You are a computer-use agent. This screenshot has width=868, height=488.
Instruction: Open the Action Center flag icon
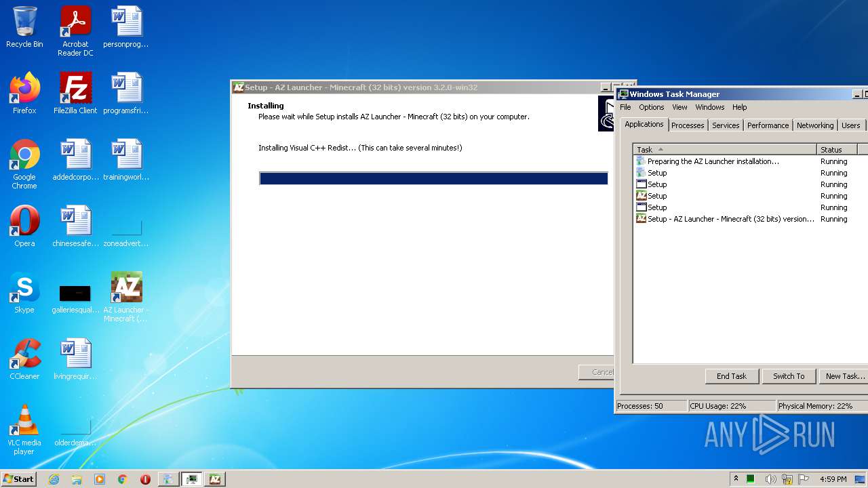pyautogui.click(x=804, y=479)
